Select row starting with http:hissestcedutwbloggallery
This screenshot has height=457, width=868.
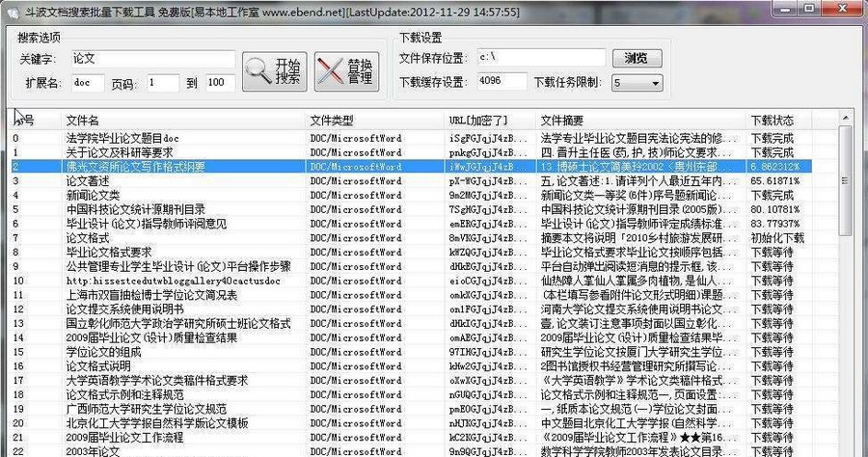tap(411, 281)
